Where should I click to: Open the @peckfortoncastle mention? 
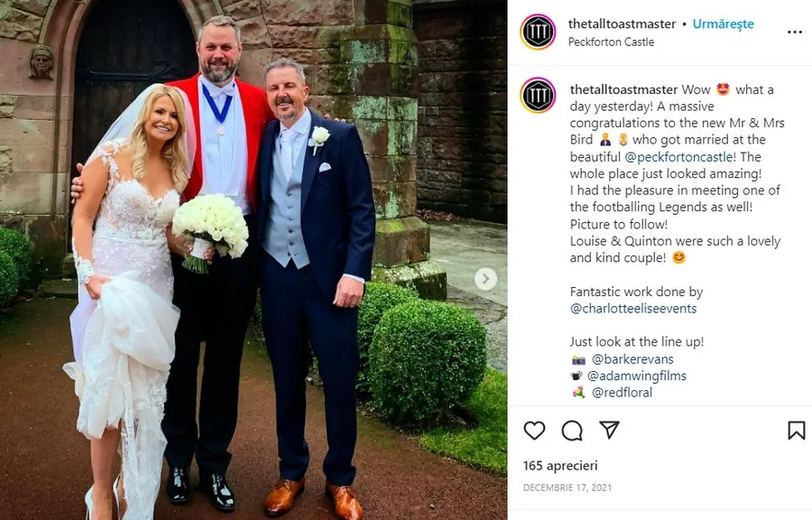coord(678,157)
